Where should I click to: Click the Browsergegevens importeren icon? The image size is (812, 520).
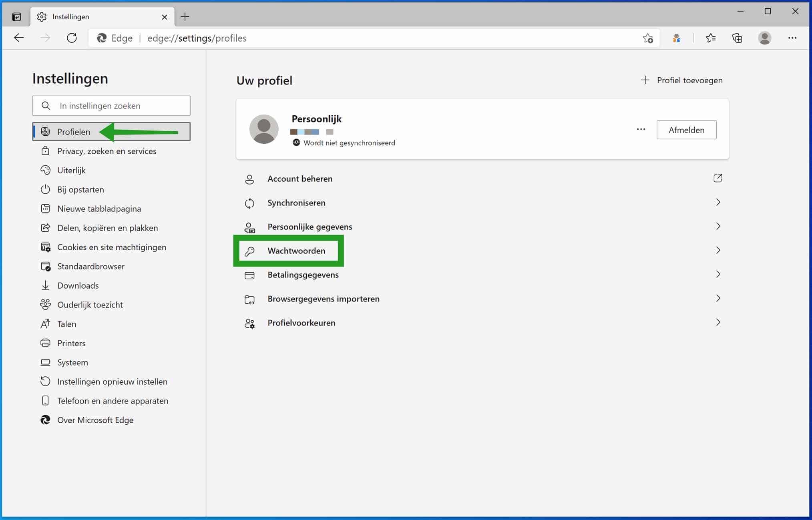(x=249, y=298)
